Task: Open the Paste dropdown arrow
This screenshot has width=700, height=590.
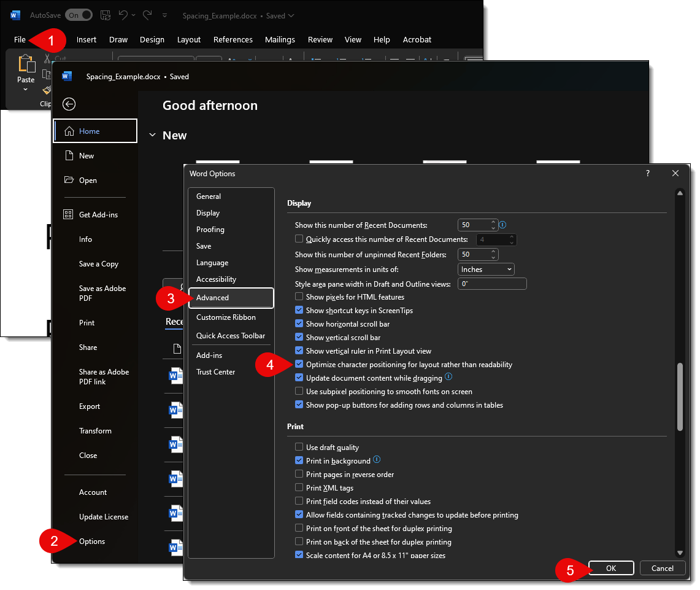Action: coord(25,90)
